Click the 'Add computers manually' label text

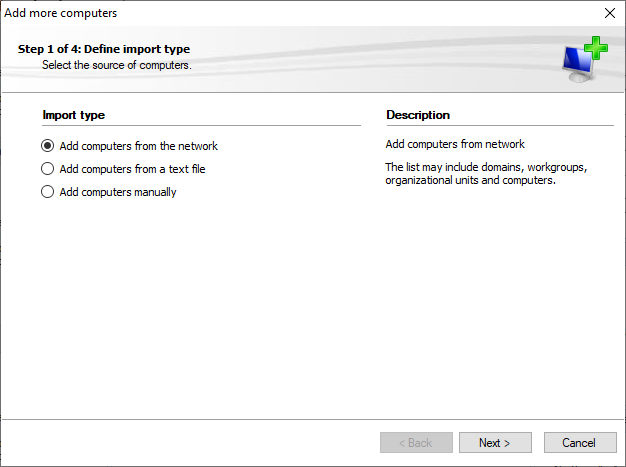coord(118,192)
